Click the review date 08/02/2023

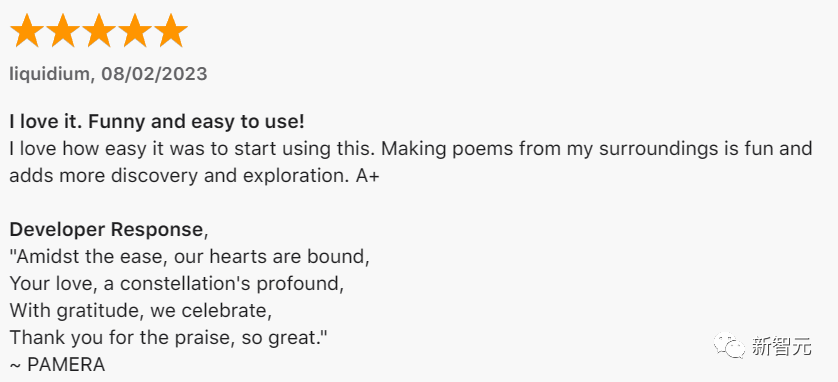tap(154, 74)
